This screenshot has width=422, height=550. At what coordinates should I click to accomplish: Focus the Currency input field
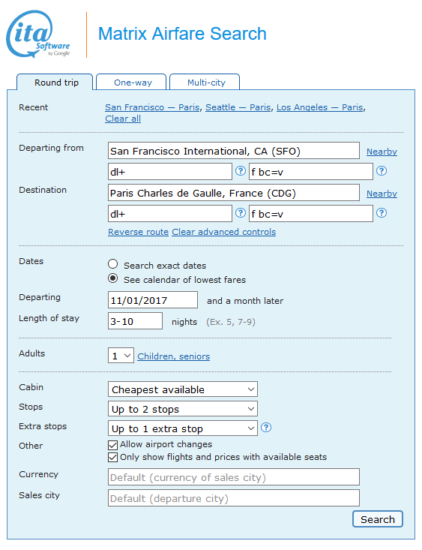(234, 477)
